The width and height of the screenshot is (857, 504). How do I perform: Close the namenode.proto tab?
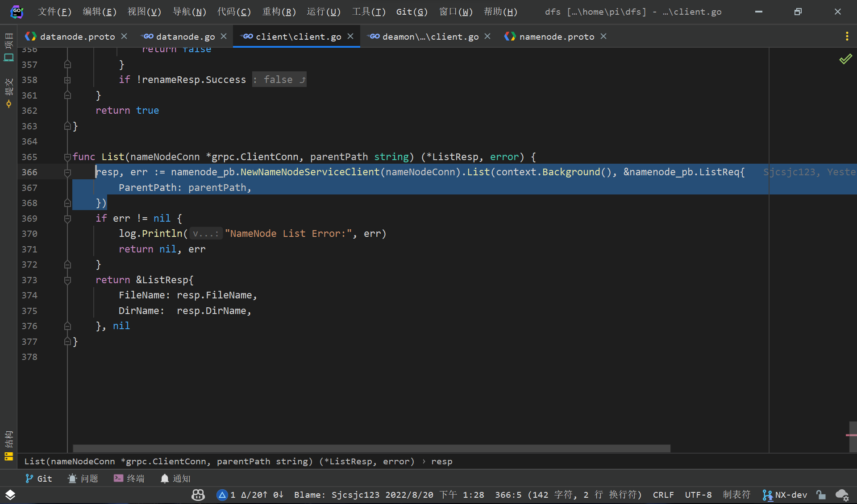point(603,36)
